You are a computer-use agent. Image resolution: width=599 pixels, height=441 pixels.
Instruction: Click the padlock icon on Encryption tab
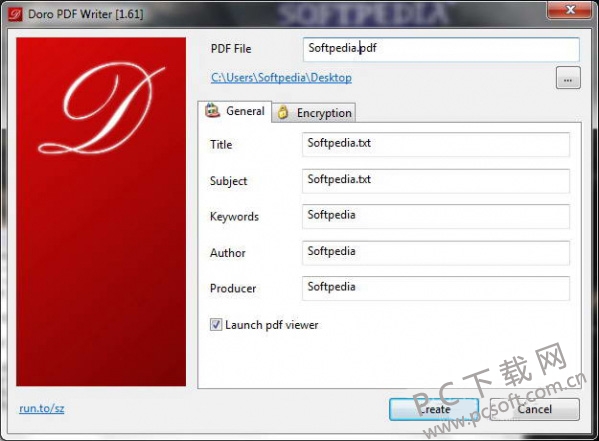[283, 112]
